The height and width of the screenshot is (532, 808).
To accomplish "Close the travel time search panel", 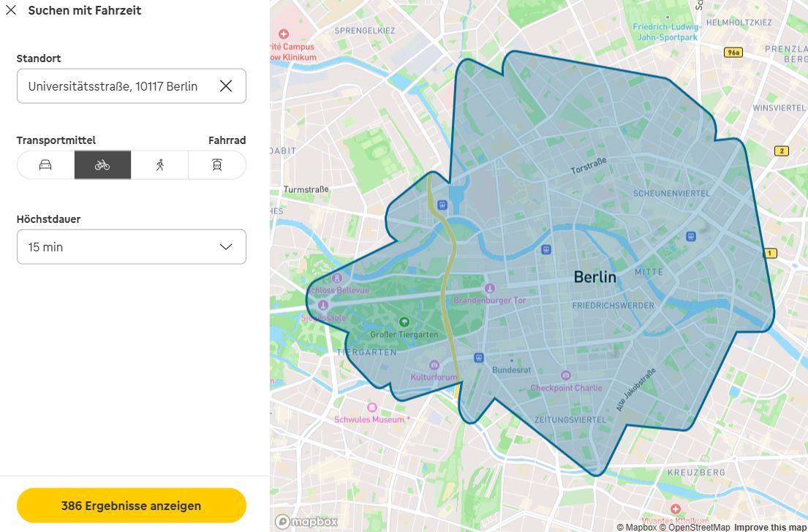I will click(11, 10).
